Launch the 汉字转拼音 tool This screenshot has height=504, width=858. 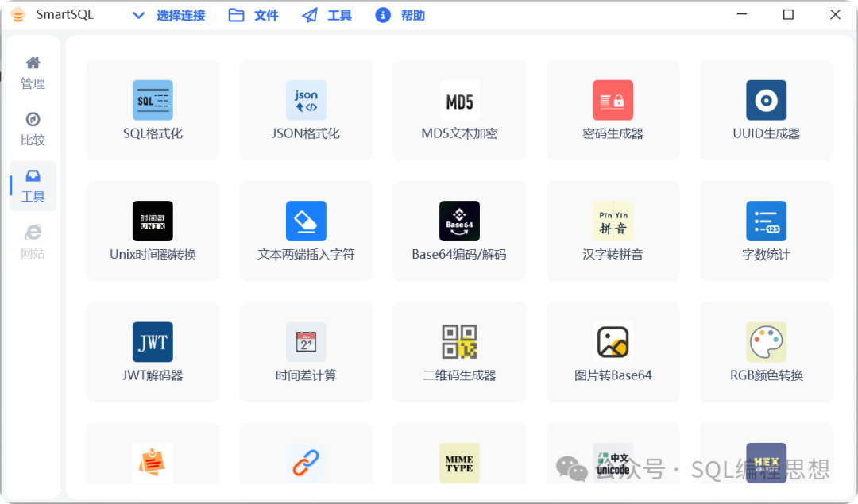(613, 221)
